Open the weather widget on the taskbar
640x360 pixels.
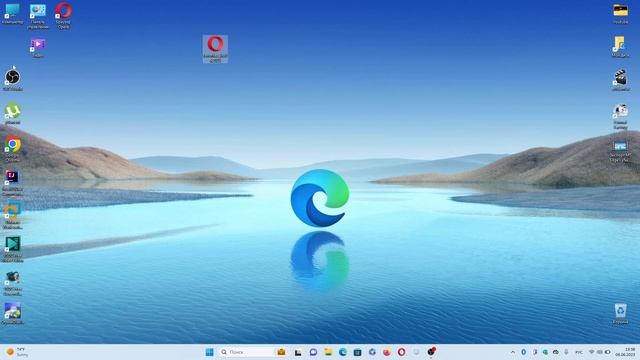17,352
